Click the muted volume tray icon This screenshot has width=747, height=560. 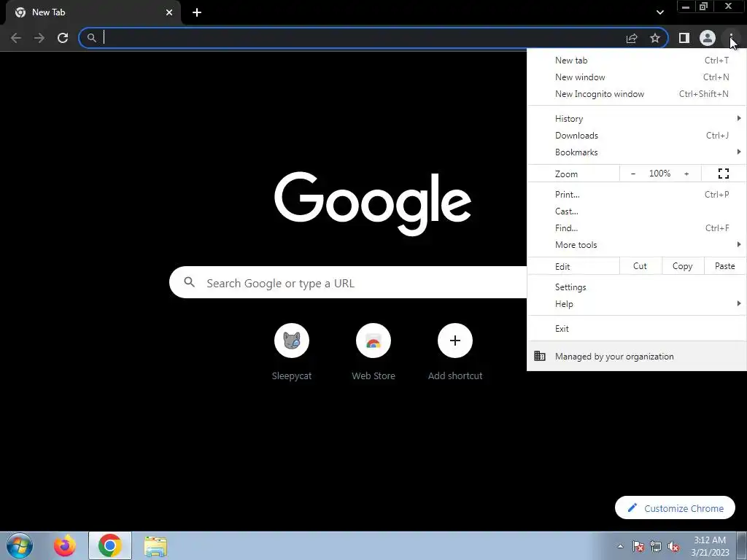coord(673,546)
